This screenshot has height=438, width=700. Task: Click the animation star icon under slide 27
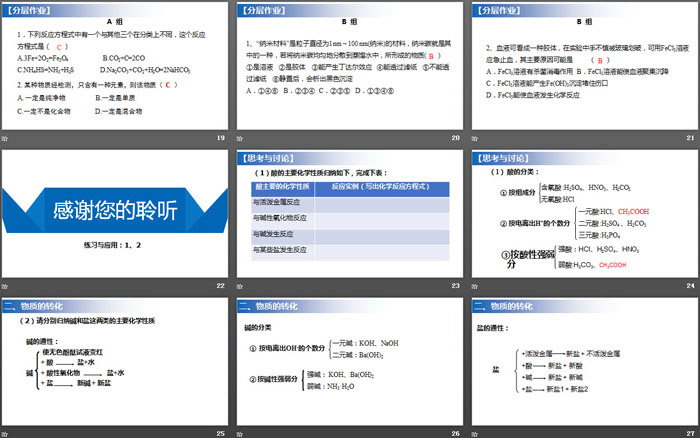click(475, 432)
